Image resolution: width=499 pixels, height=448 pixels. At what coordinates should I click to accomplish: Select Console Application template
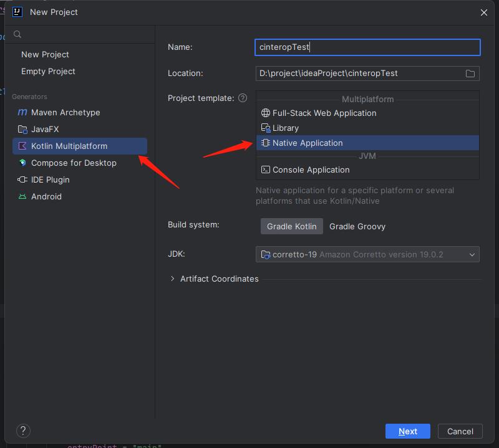point(367,169)
